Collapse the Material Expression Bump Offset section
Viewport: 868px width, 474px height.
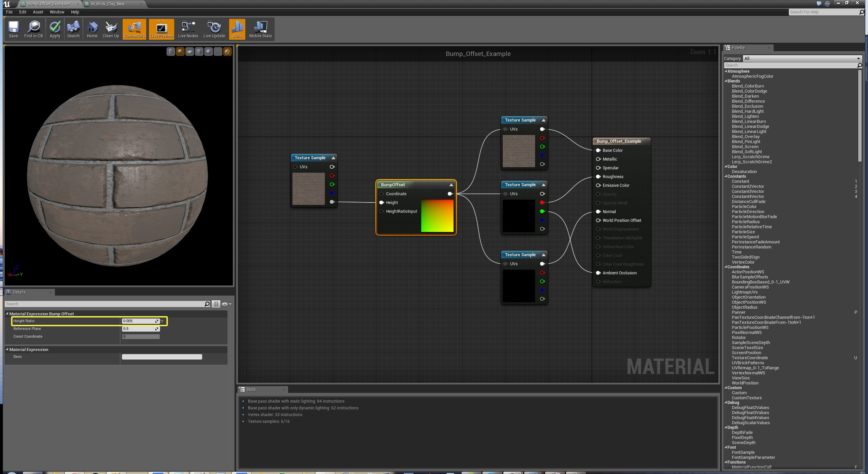pos(7,313)
